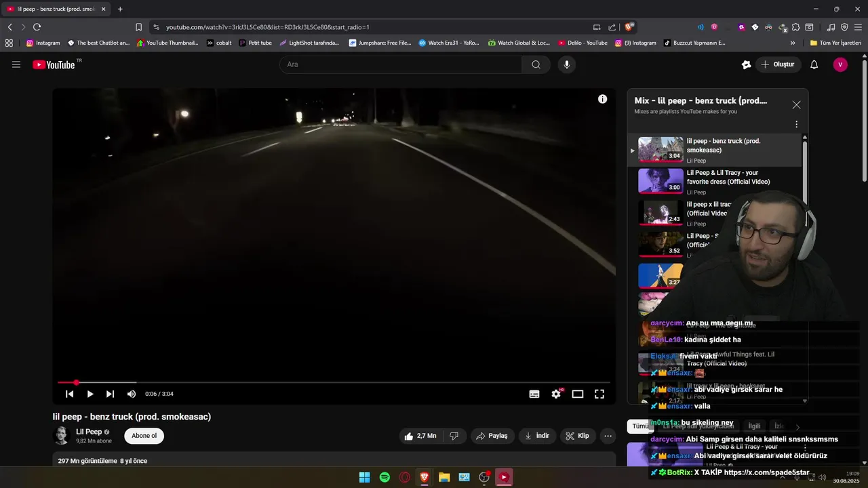Open the Windows Start menu
This screenshot has height=488, width=868.
[364, 477]
